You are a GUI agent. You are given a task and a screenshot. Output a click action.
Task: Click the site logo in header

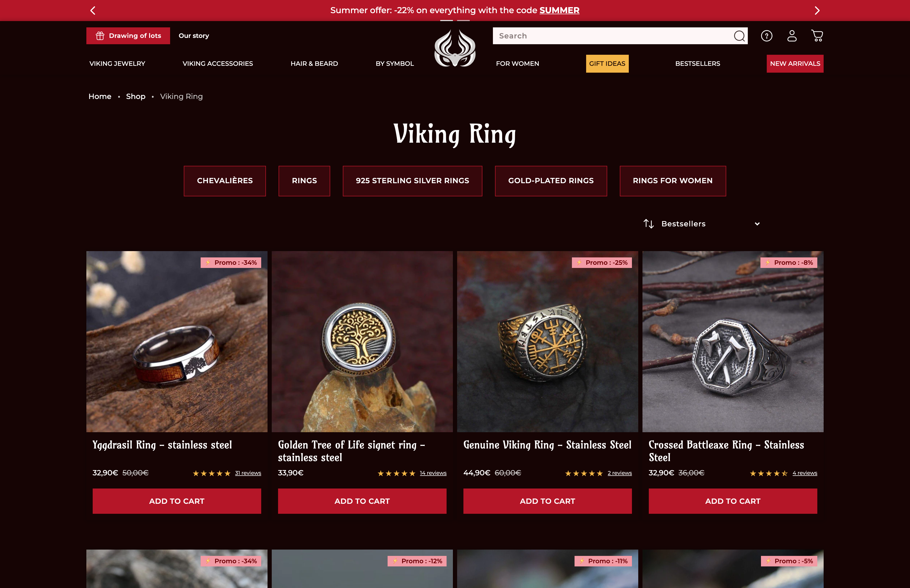click(x=455, y=48)
